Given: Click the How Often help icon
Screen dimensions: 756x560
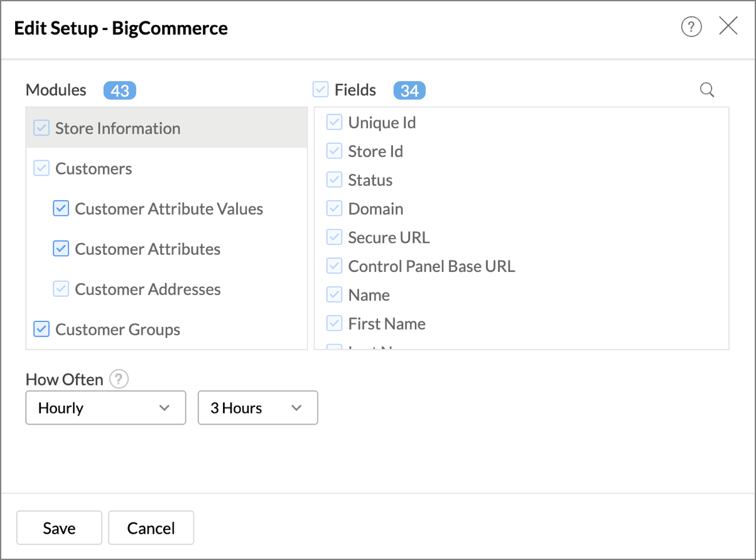Looking at the screenshot, I should pos(119,379).
